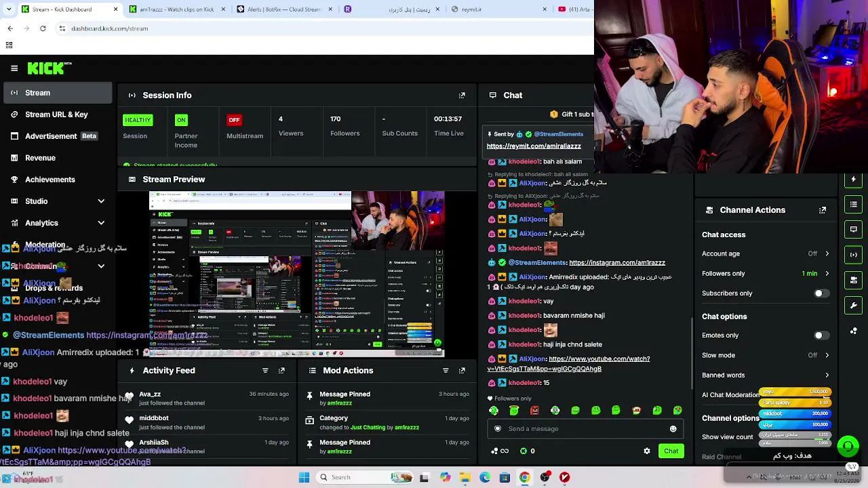The image size is (868, 488).
Task: Switch to the reymit.ir browser tab
Action: coord(500,9)
